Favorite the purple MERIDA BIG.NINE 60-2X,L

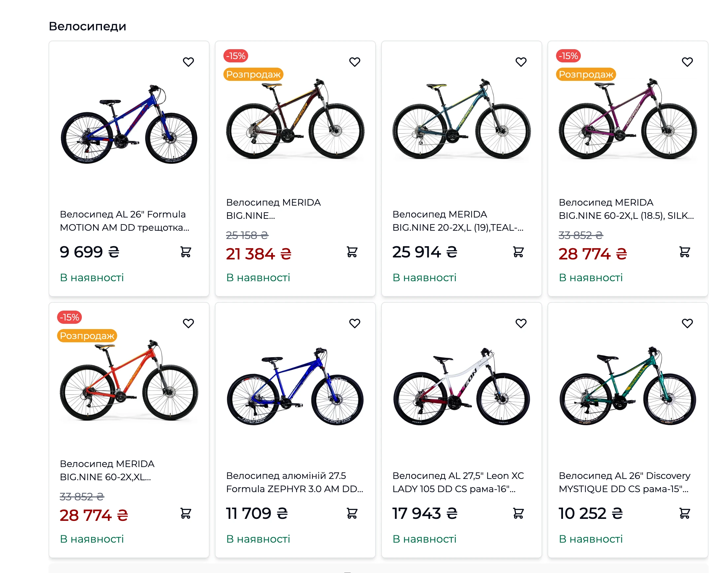687,62
